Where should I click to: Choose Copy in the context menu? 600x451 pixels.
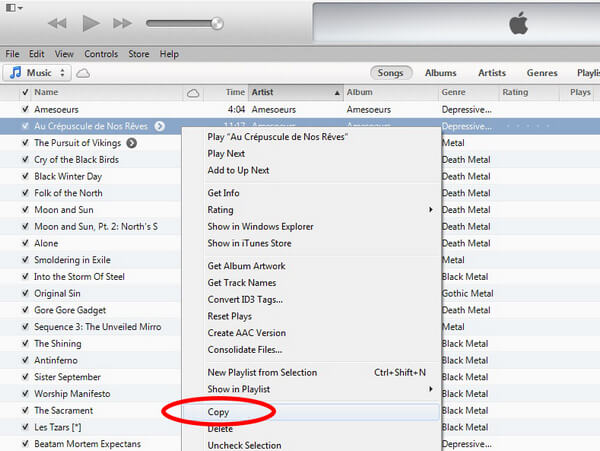coord(311,412)
